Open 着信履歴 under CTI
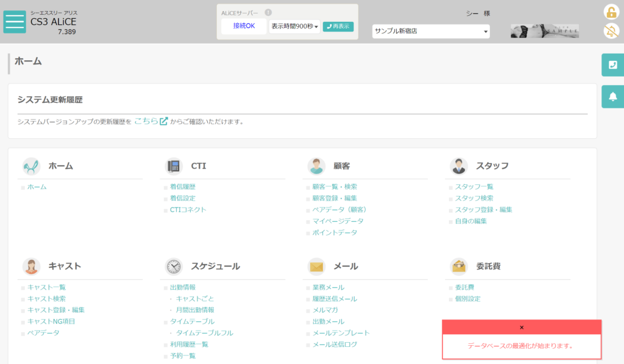 click(183, 187)
